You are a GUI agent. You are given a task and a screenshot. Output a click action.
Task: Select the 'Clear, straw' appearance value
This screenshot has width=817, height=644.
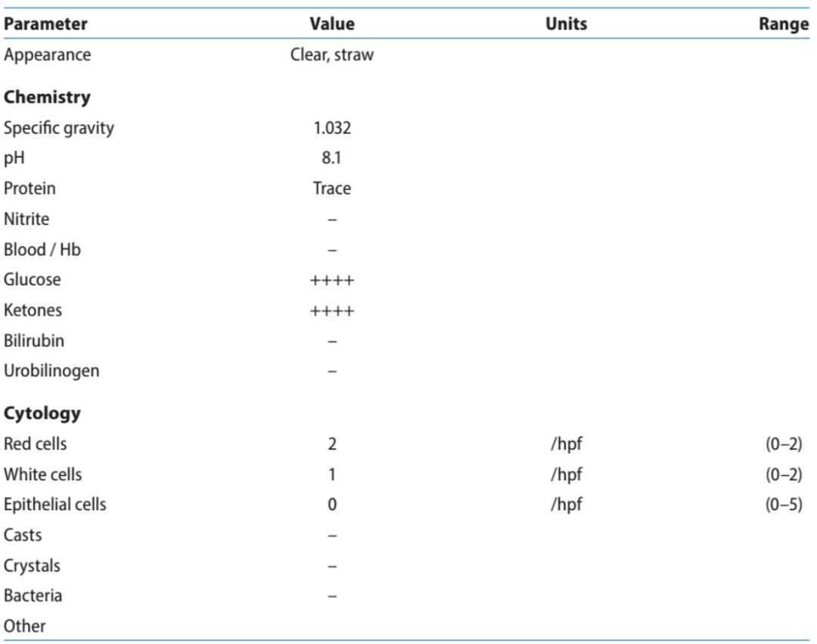[x=332, y=55]
